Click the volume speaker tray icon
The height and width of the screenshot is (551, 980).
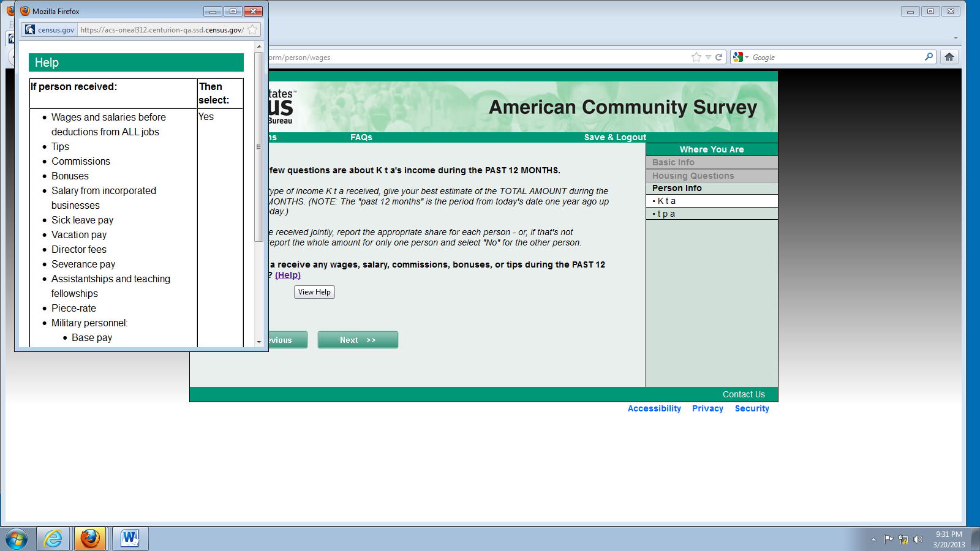[x=918, y=539]
